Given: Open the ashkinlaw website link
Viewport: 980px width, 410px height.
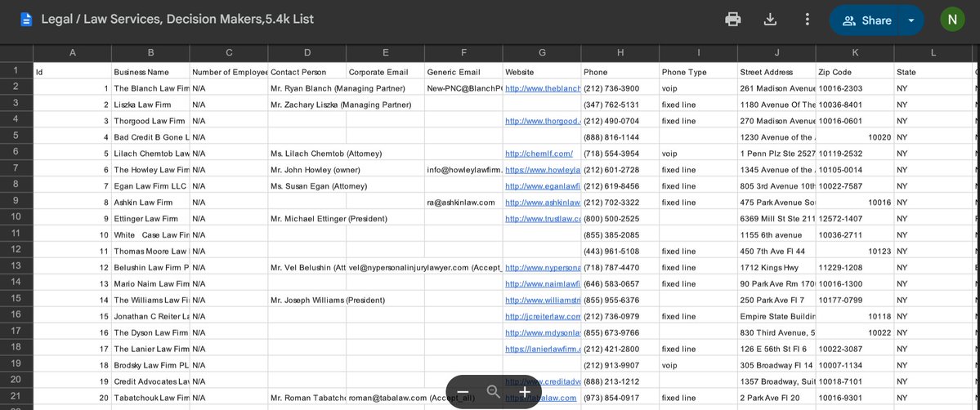Looking at the screenshot, I should [543, 203].
